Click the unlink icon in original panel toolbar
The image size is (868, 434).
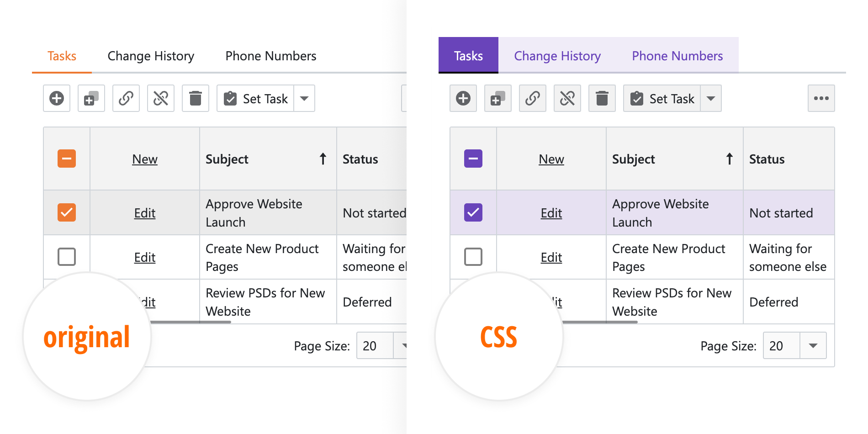pos(161,98)
